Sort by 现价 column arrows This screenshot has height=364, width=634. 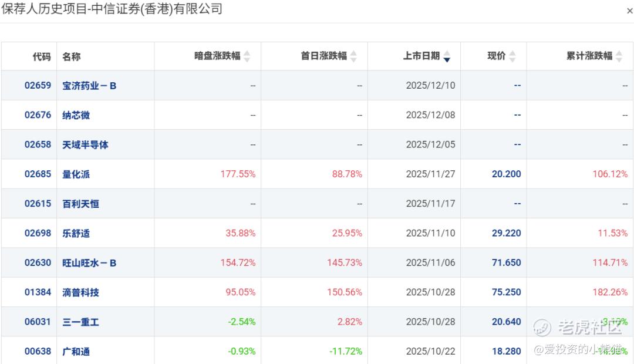[512, 56]
